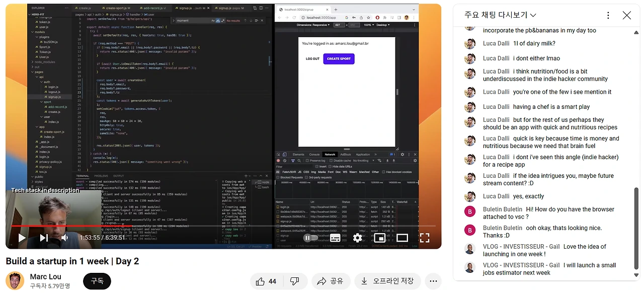
Task: Enable the Disable cache checkbox
Action: tap(331, 161)
